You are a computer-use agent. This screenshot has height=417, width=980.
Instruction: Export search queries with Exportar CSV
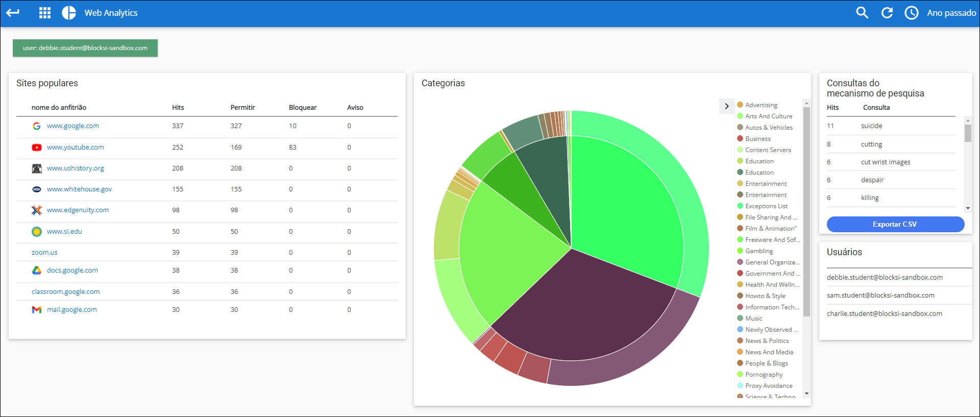click(895, 225)
